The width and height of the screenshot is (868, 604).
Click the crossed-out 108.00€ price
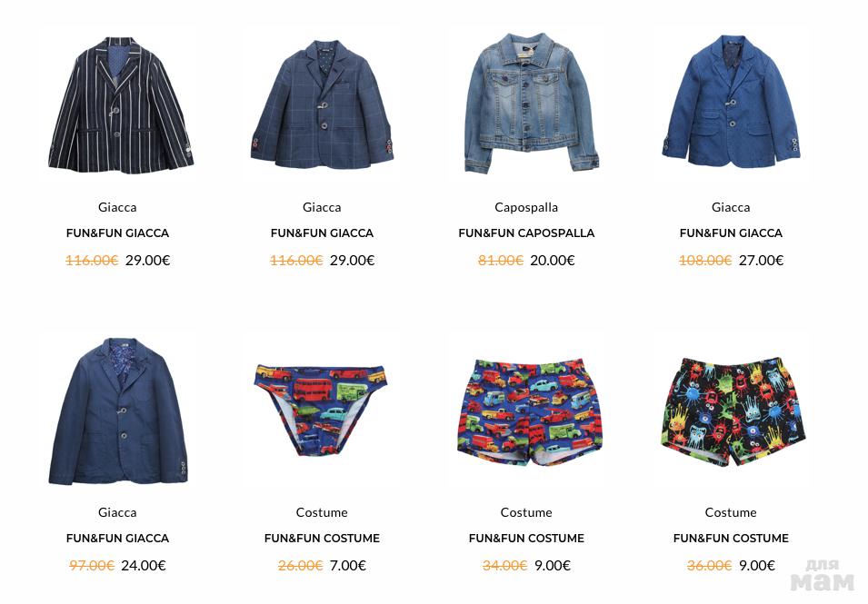click(704, 261)
